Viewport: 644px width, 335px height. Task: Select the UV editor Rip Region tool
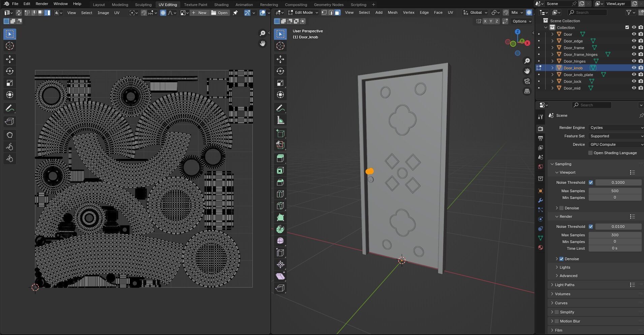pos(10,122)
